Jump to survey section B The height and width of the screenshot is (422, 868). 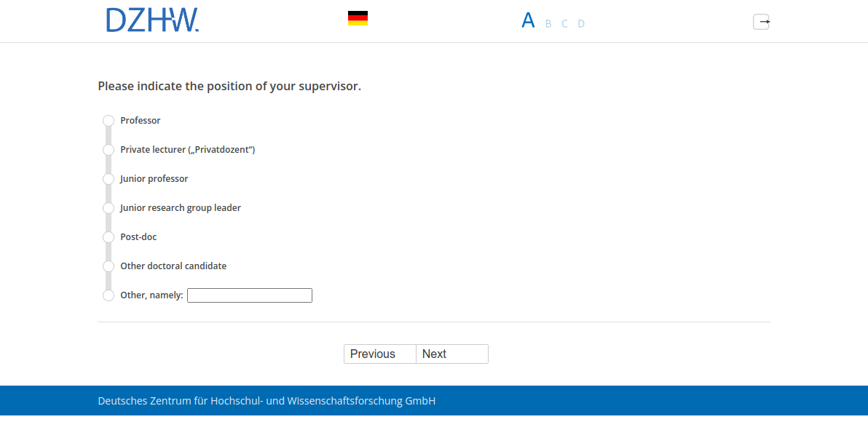[548, 24]
